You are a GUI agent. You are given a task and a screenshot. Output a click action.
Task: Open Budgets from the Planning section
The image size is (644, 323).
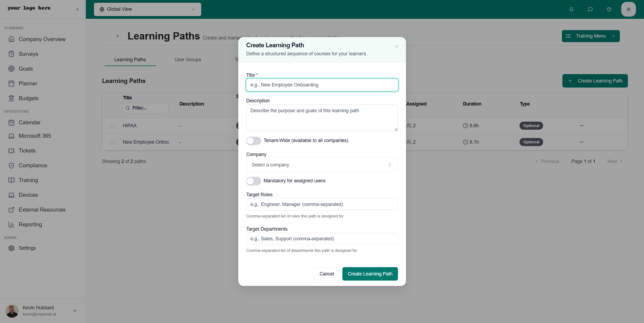(28, 98)
